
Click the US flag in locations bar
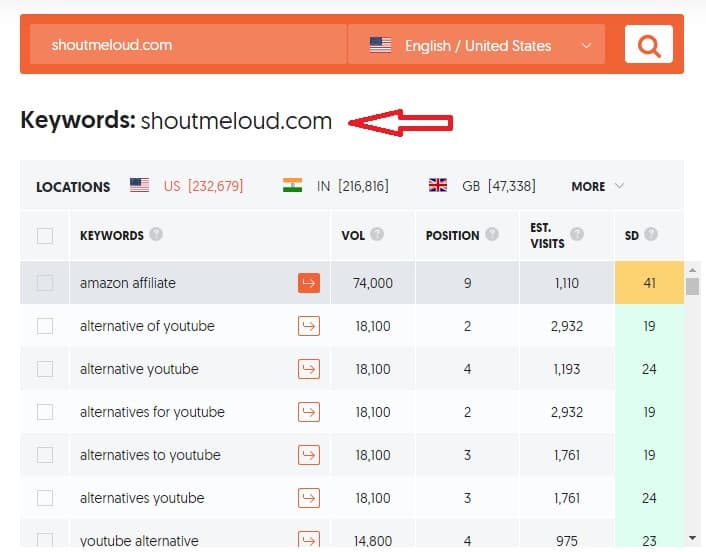(140, 185)
